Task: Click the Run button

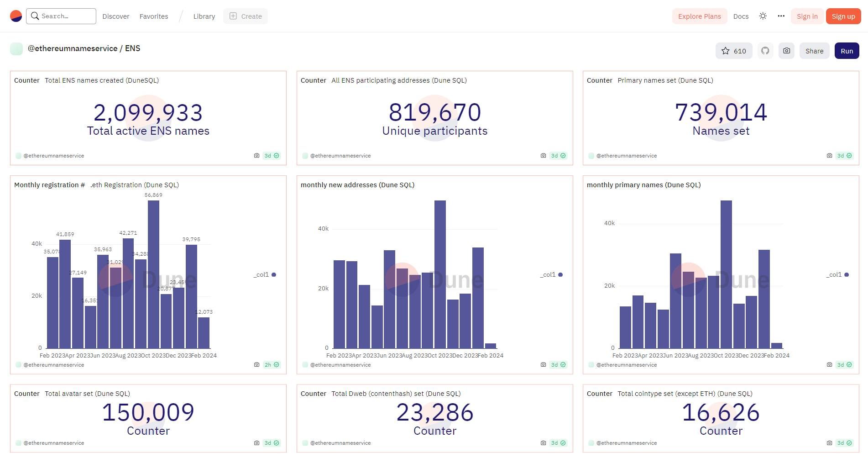Action: (x=847, y=51)
